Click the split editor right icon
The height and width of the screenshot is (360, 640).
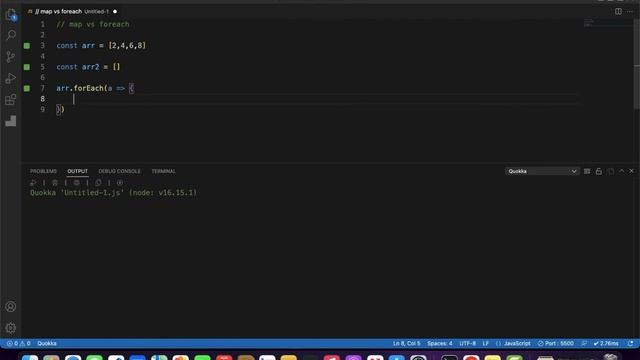618,11
